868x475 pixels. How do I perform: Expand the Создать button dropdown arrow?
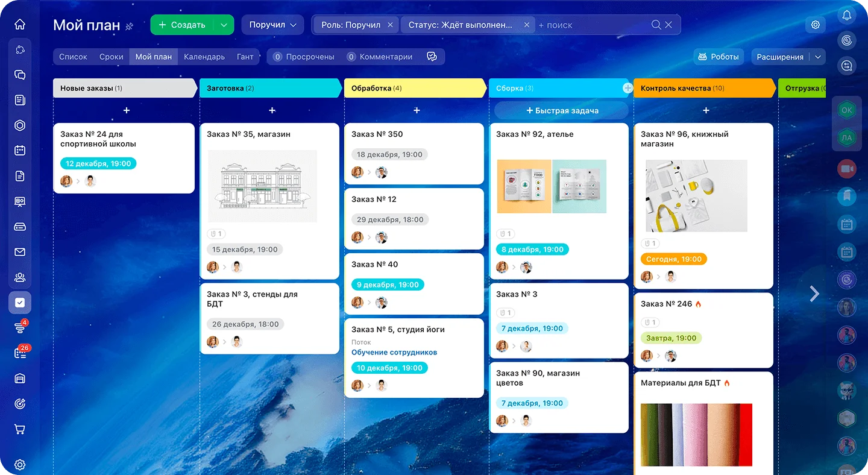(224, 25)
